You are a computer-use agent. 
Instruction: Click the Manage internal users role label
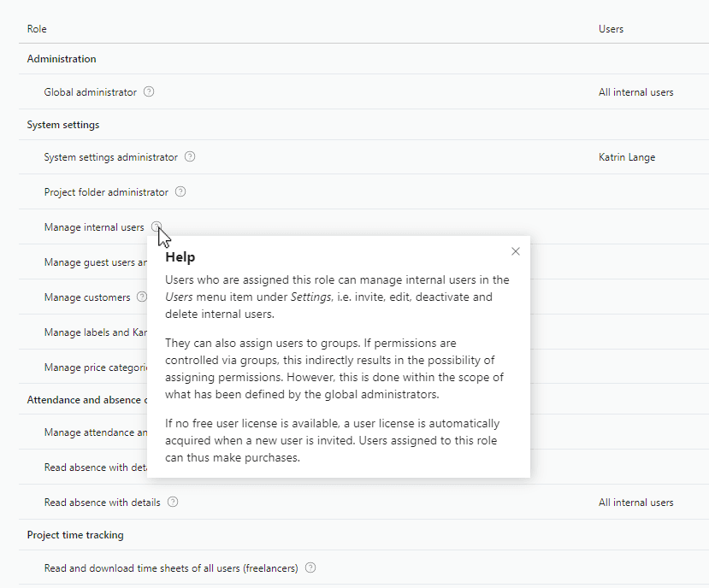tap(94, 227)
